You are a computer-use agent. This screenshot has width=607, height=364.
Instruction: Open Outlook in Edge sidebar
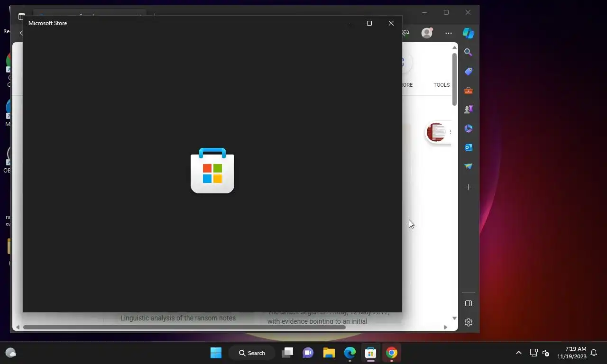[x=468, y=147]
